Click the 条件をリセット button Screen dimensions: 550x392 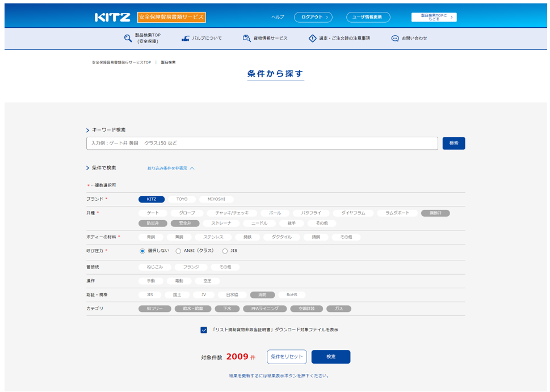(287, 357)
